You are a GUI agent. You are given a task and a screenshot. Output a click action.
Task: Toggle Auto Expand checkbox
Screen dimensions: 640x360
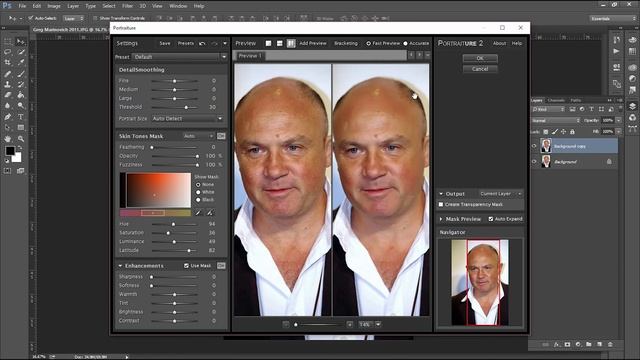coord(491,219)
